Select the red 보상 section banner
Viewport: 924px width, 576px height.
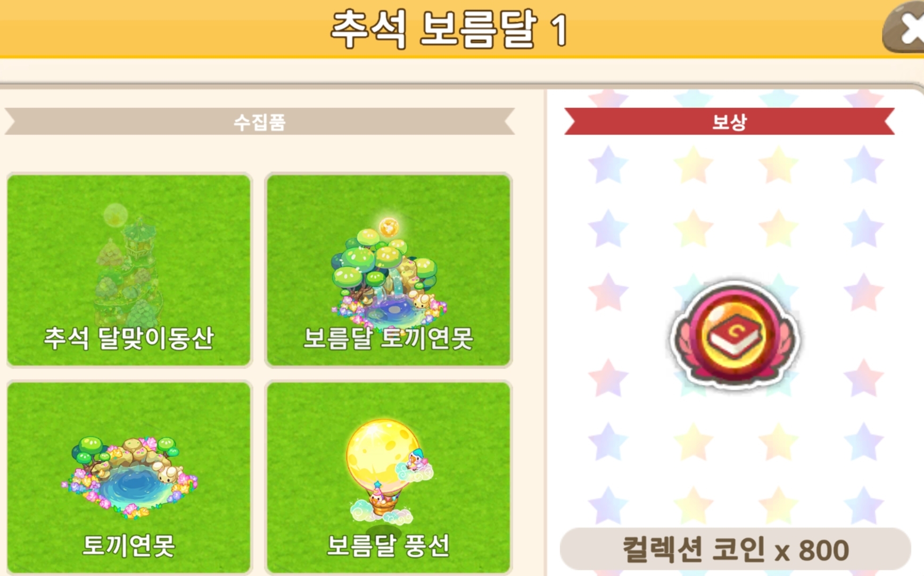point(729,122)
